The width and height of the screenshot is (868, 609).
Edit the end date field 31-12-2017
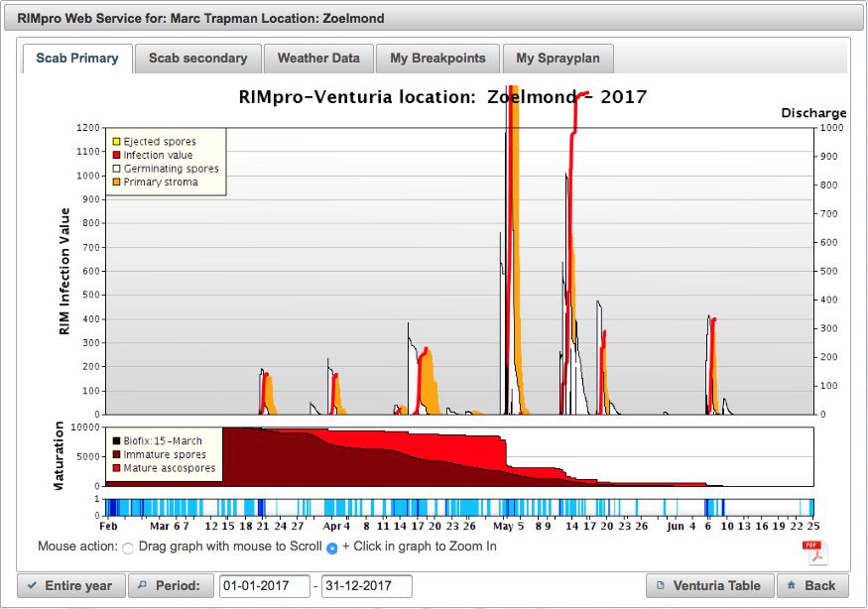(366, 586)
